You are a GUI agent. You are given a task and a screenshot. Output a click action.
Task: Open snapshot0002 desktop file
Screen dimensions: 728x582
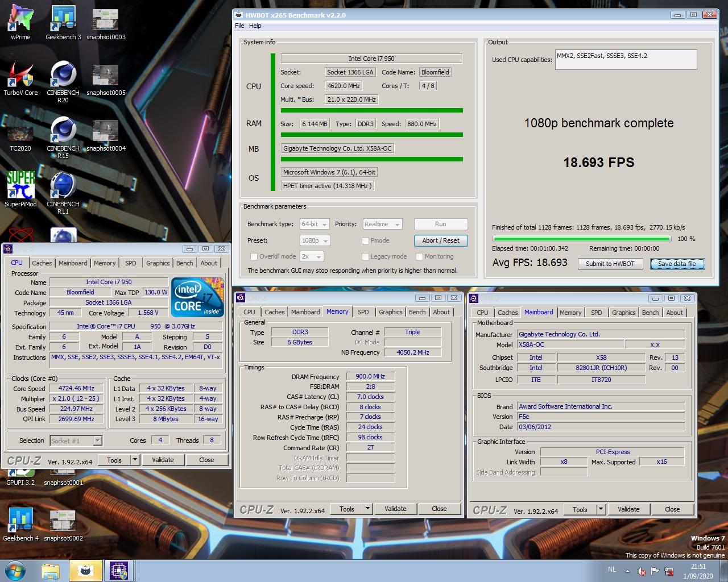tap(63, 524)
